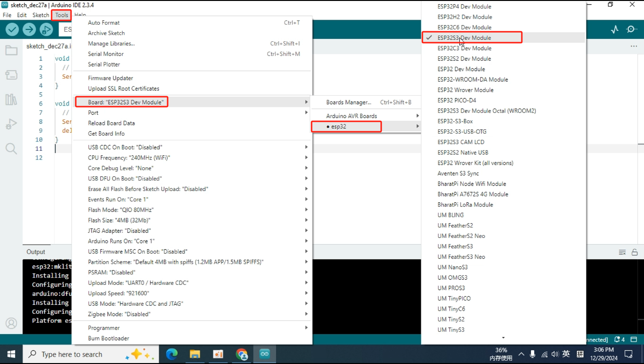Click the user account icon in sidebar
The height and width of the screenshot is (364, 644).
coord(11,323)
